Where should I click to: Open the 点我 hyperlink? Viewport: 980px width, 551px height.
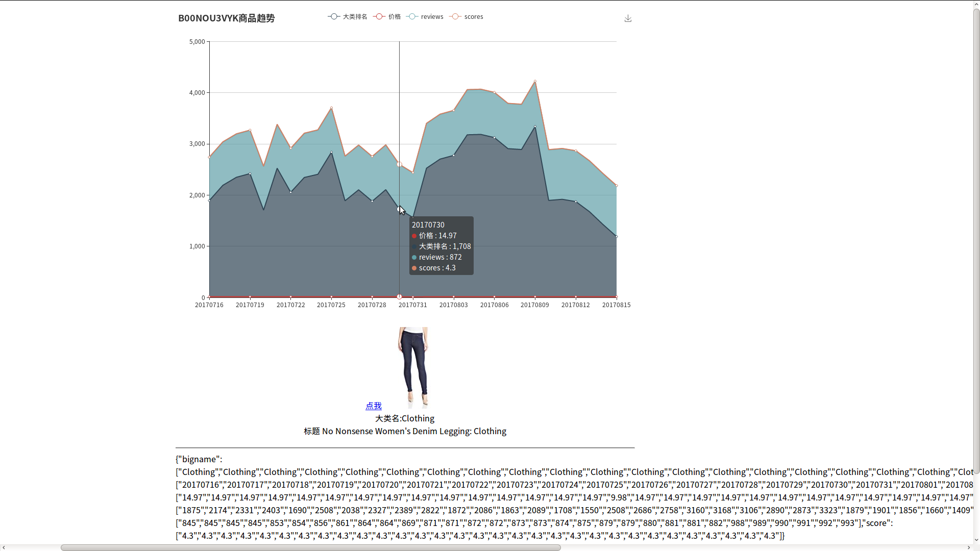tap(373, 406)
